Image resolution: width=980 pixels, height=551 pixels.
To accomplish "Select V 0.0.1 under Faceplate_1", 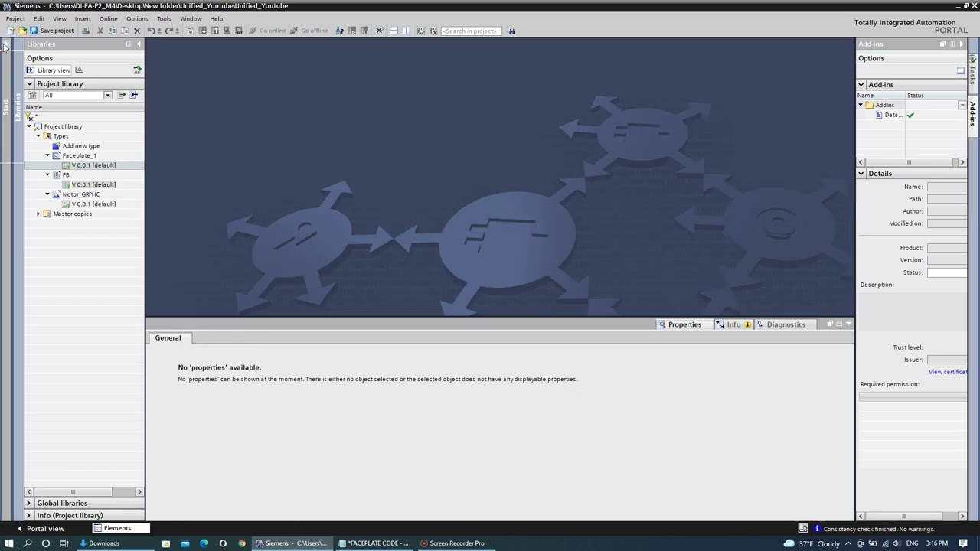I will coord(93,165).
